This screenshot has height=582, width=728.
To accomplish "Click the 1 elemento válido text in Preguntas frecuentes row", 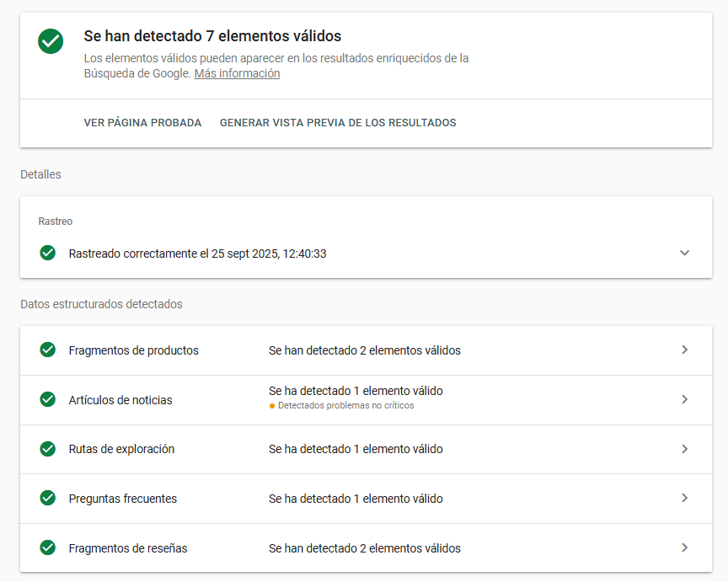I will point(356,499).
